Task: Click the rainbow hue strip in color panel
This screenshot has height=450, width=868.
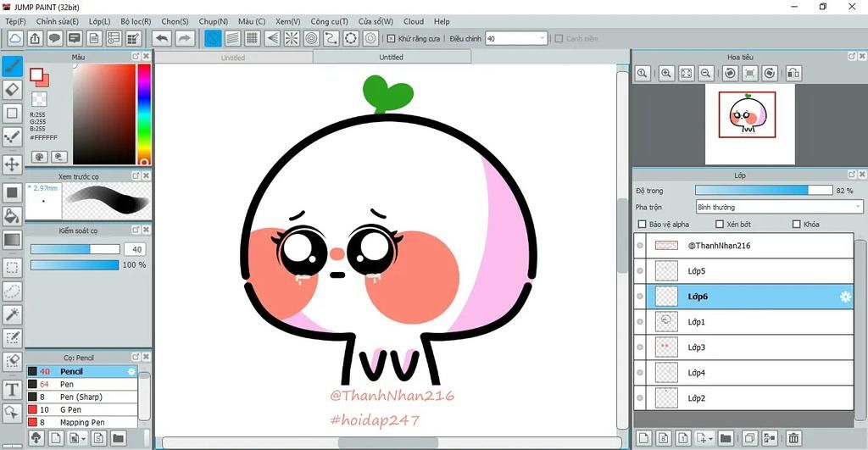Action: pos(144,114)
